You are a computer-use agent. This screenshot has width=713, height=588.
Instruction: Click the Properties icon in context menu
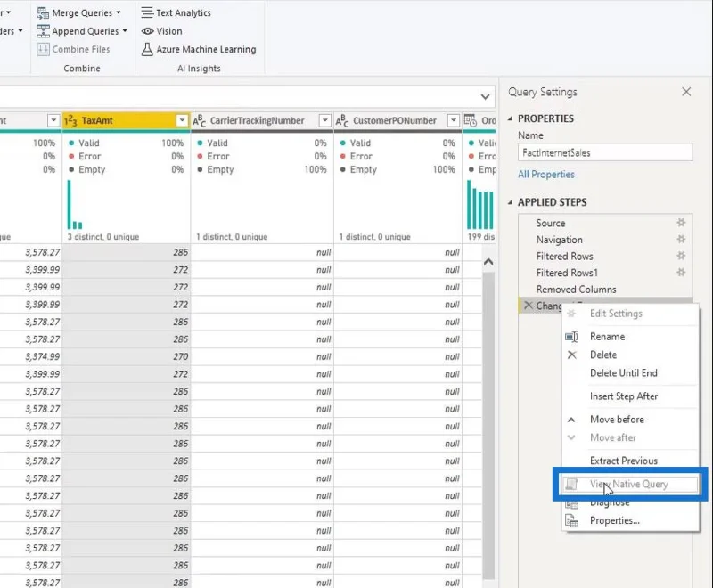[x=571, y=521]
